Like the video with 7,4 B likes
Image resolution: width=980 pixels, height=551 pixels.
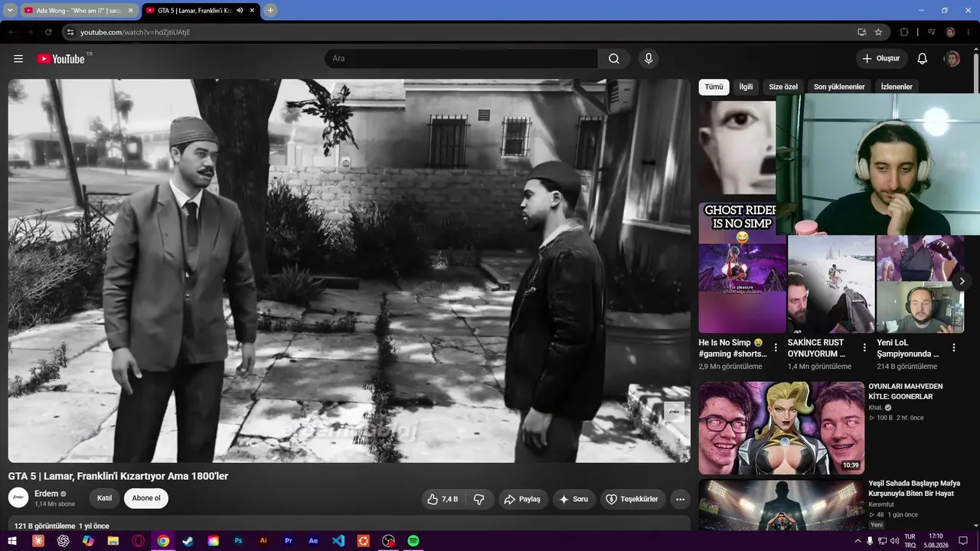click(443, 499)
